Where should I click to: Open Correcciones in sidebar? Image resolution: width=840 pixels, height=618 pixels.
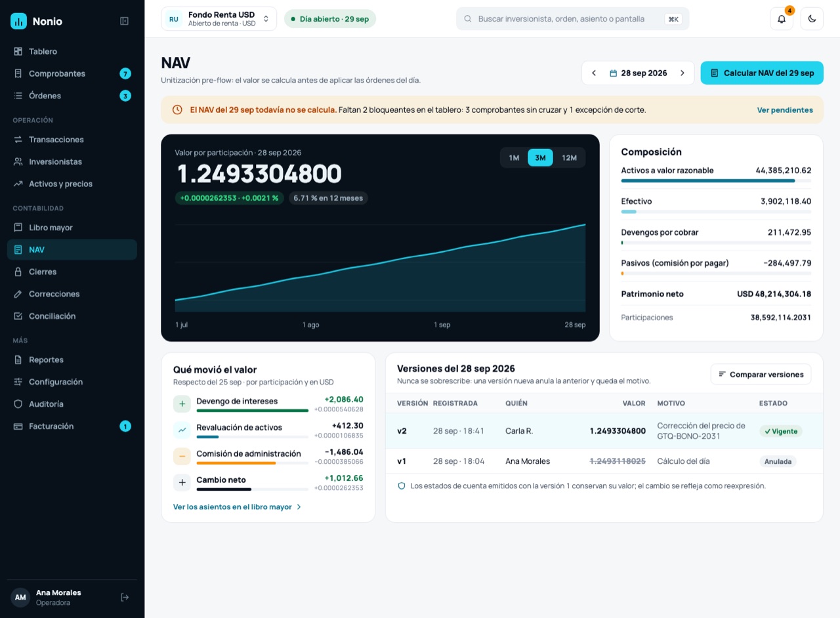click(x=72, y=294)
